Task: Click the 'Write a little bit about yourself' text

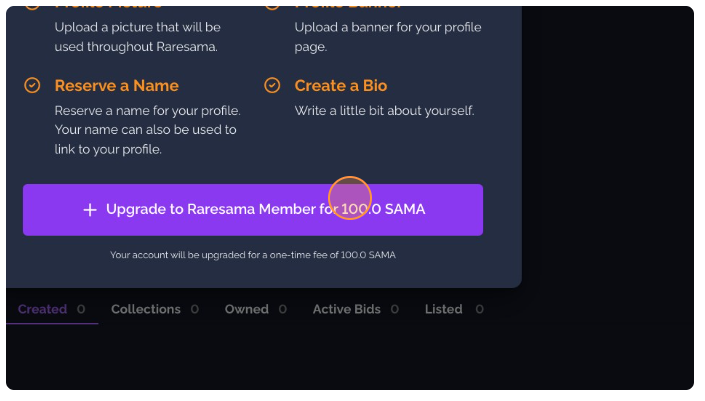Action: pos(384,111)
